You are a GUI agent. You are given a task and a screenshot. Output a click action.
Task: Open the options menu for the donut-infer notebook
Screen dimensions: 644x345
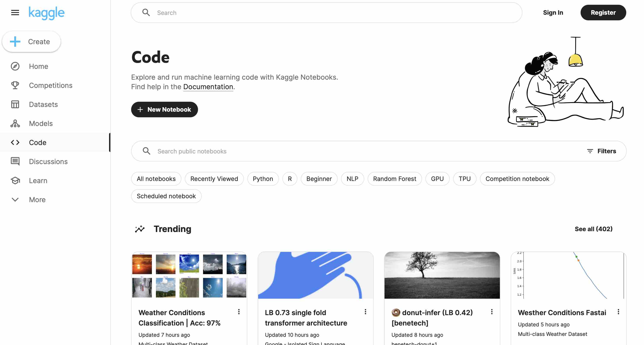(x=491, y=312)
